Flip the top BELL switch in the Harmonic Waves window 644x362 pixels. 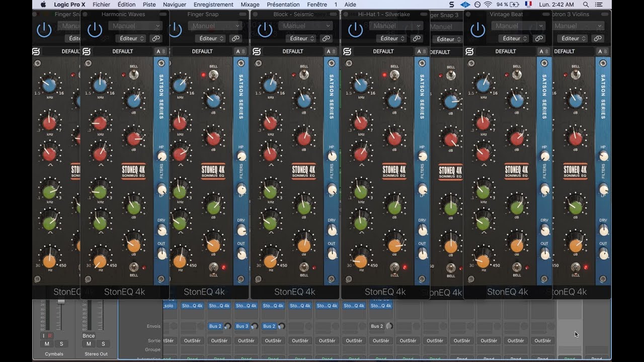click(x=134, y=74)
